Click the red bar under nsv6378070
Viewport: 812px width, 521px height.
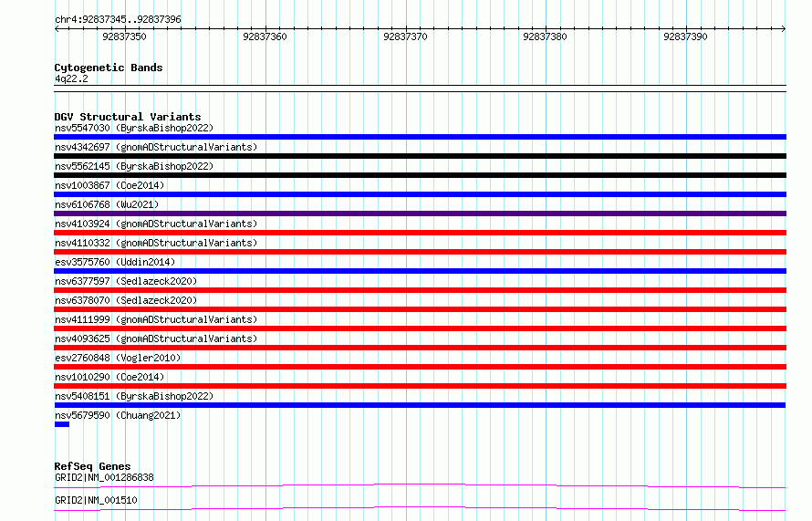pyautogui.click(x=420, y=309)
